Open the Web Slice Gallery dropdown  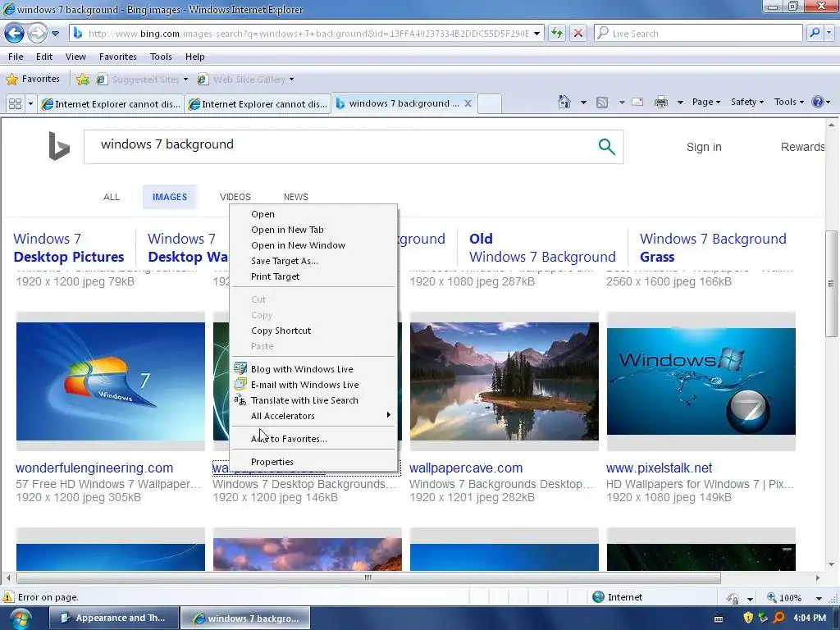tap(291, 80)
